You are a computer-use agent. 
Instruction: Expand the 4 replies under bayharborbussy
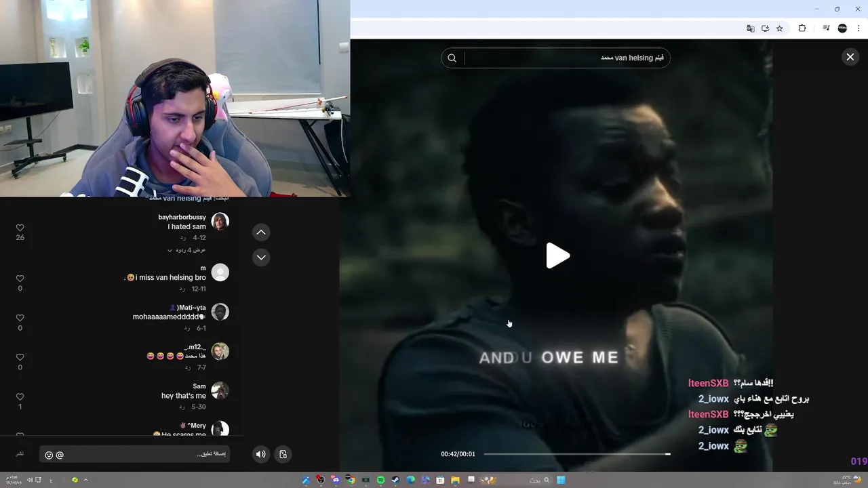tap(187, 250)
